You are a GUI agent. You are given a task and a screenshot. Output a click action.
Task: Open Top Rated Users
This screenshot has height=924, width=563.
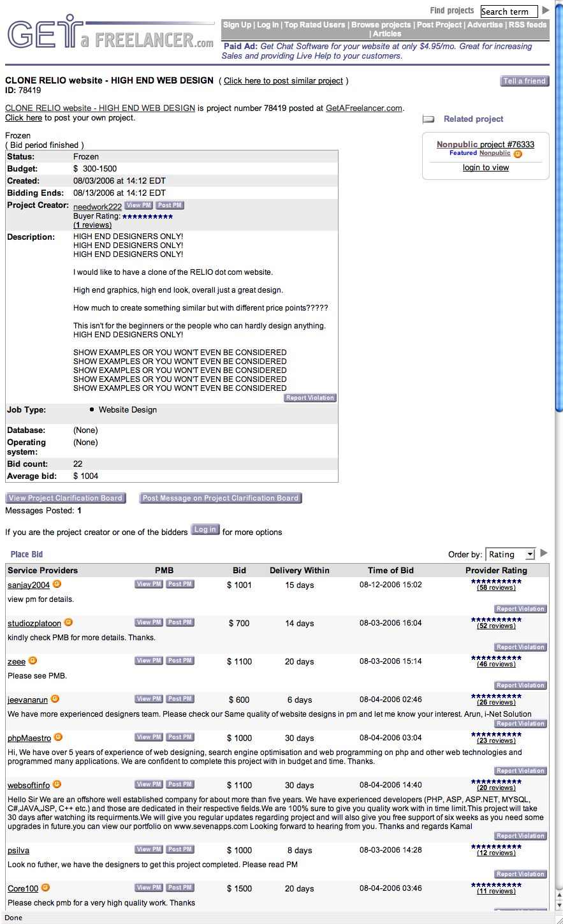[x=314, y=25]
